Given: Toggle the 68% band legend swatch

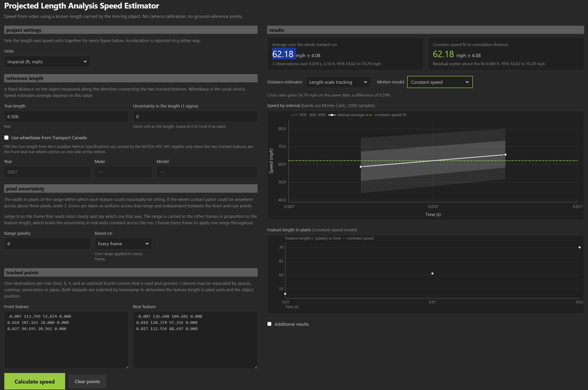Looking at the screenshot, I should pyautogui.click(x=313, y=115).
